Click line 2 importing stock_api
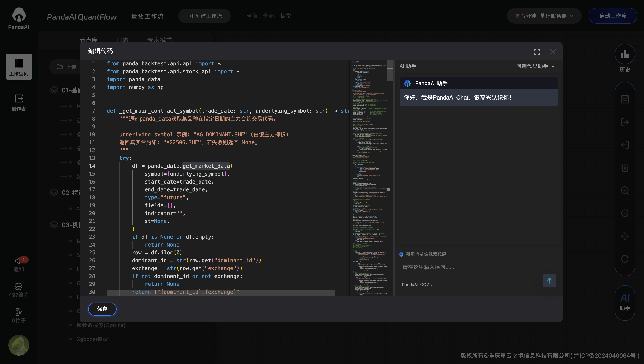Screen dimensions: 644x364 pyautogui.click(x=173, y=72)
